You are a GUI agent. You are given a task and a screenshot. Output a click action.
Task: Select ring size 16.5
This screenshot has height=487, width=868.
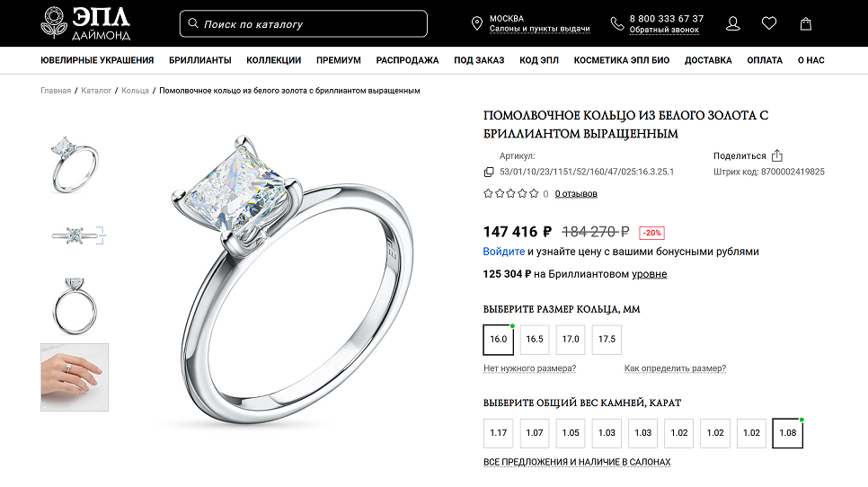click(535, 340)
